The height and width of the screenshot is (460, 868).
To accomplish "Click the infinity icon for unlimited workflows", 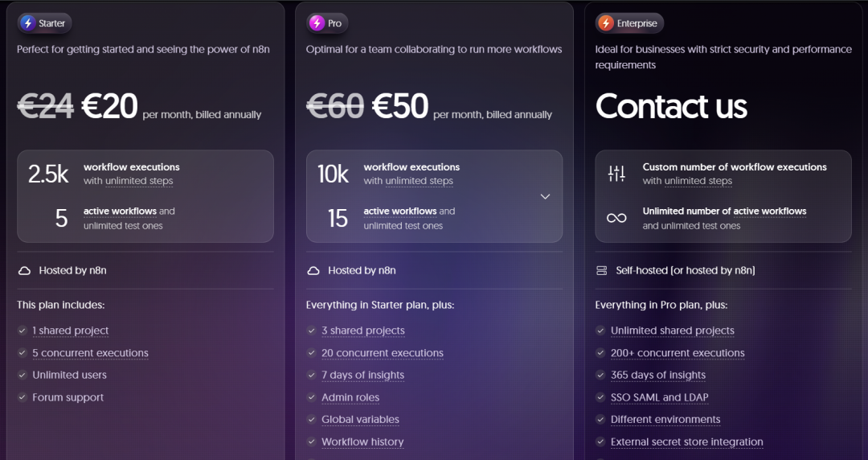I will click(x=616, y=218).
